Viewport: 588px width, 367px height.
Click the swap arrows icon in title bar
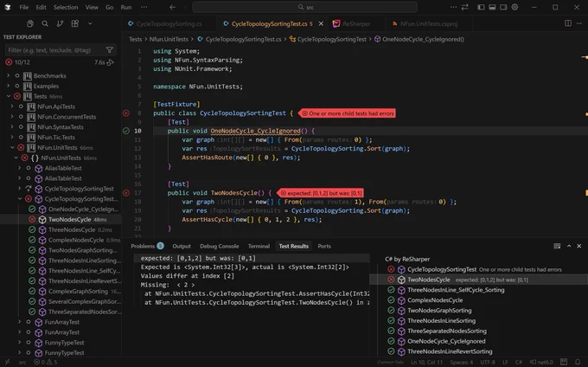coord(465,7)
